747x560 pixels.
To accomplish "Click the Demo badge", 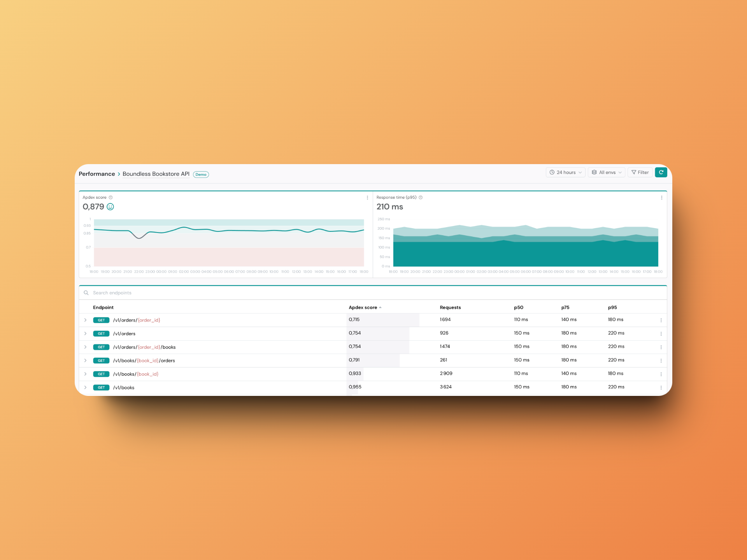I will (201, 174).
